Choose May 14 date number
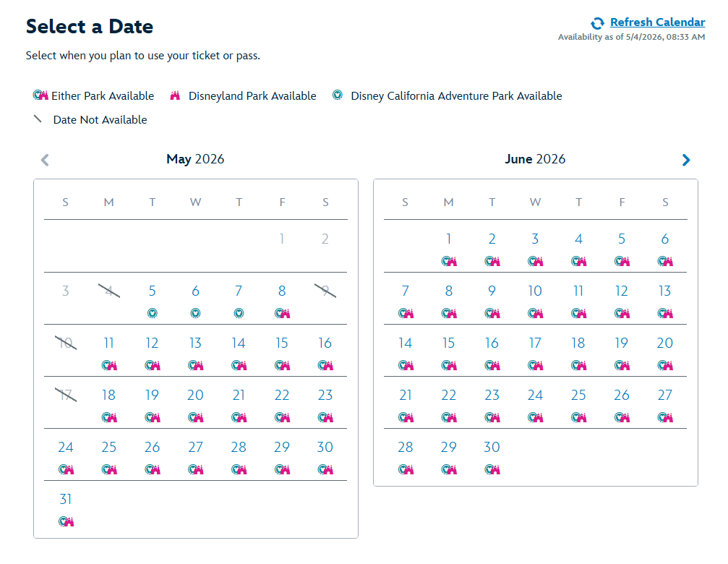 click(x=239, y=343)
